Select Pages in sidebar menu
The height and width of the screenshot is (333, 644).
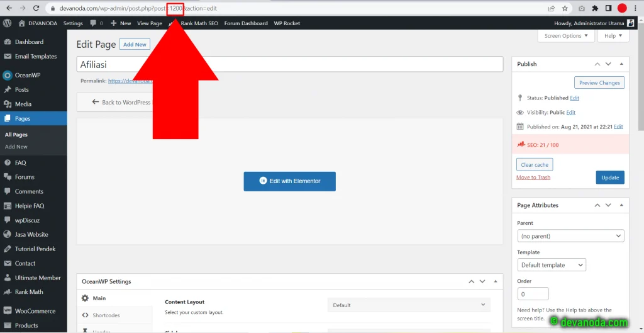pos(33,118)
